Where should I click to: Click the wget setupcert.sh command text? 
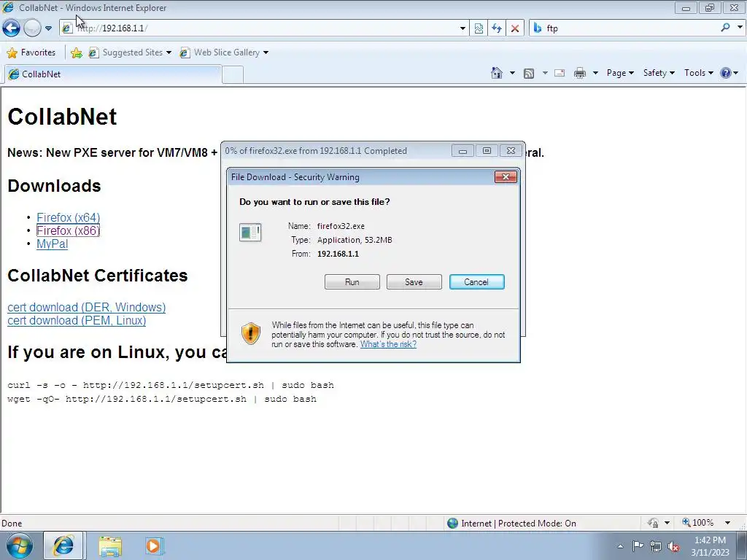click(162, 399)
